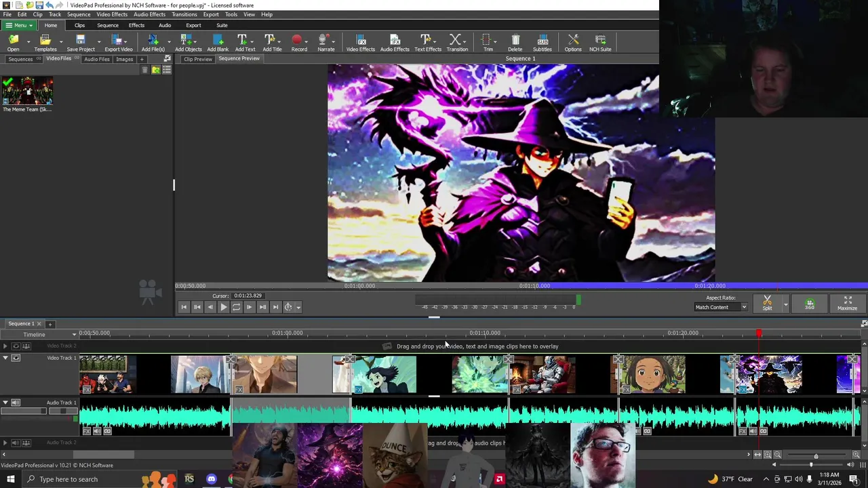Click Add File(s) in the toolbar
This screenshot has height=488, width=868.
[x=153, y=43]
